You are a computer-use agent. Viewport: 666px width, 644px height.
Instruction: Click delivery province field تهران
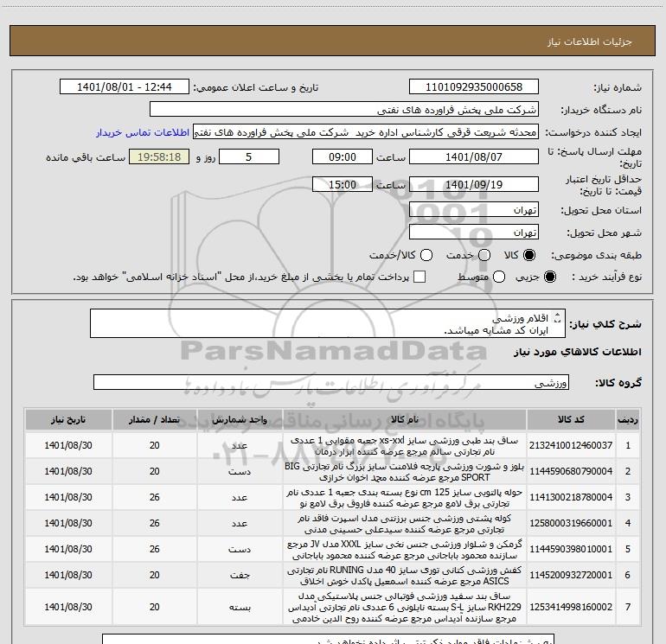click(474, 210)
